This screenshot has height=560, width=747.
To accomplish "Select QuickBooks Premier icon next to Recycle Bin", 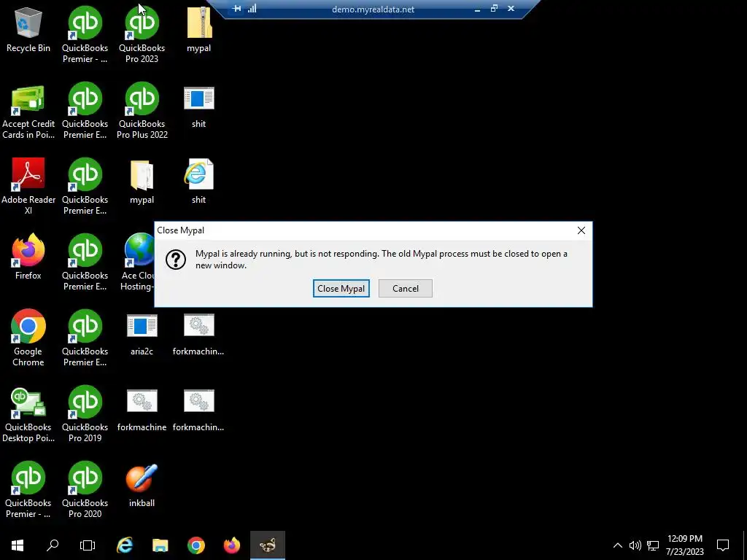I will point(85,35).
